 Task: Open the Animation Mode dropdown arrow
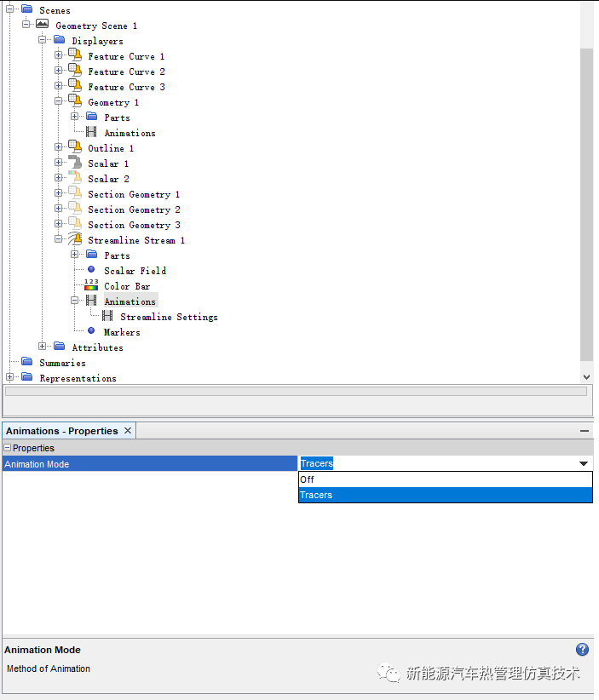click(583, 463)
